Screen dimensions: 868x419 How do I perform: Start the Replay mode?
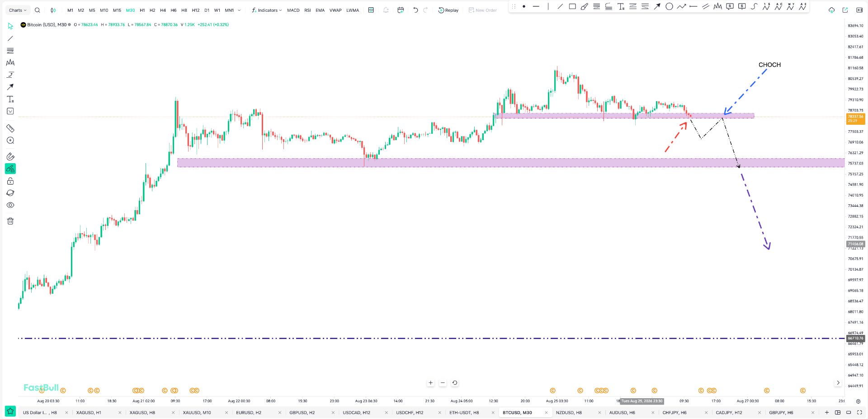pos(448,10)
